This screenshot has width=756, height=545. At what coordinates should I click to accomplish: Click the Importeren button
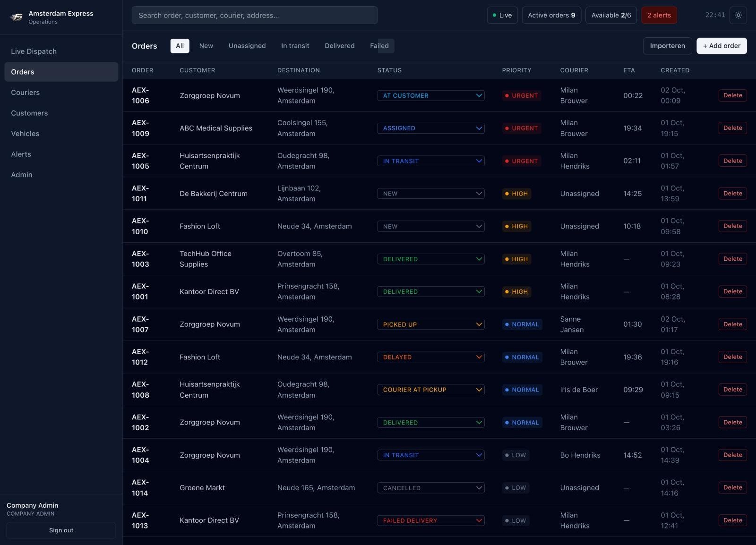tap(667, 46)
